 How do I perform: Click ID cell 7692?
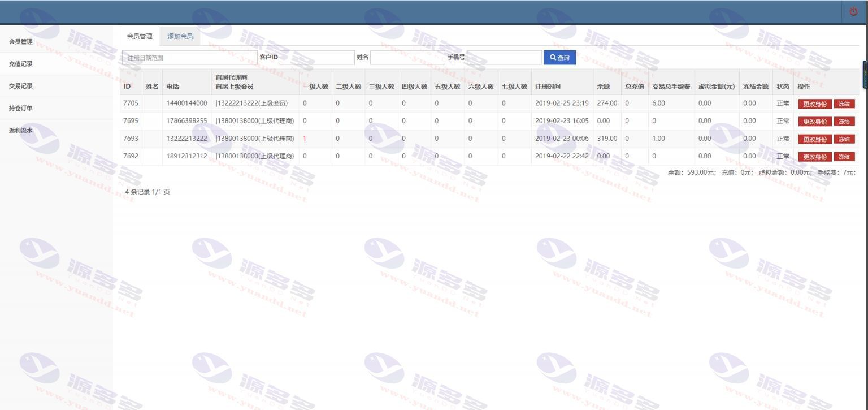pos(131,156)
